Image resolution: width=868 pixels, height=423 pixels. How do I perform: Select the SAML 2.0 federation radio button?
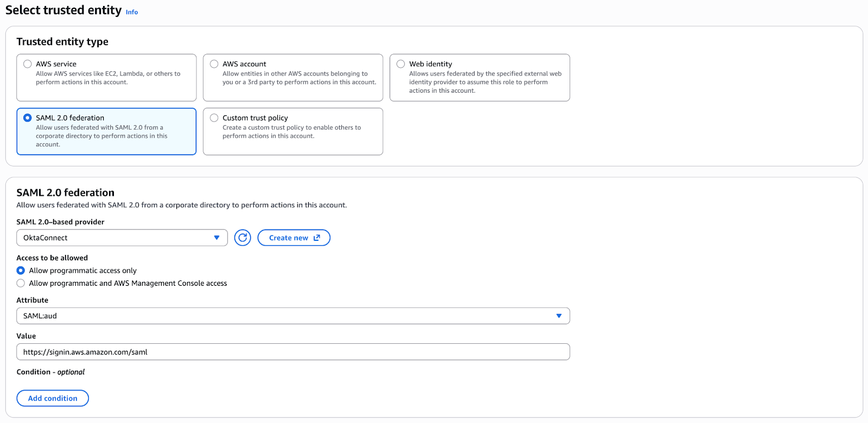28,118
